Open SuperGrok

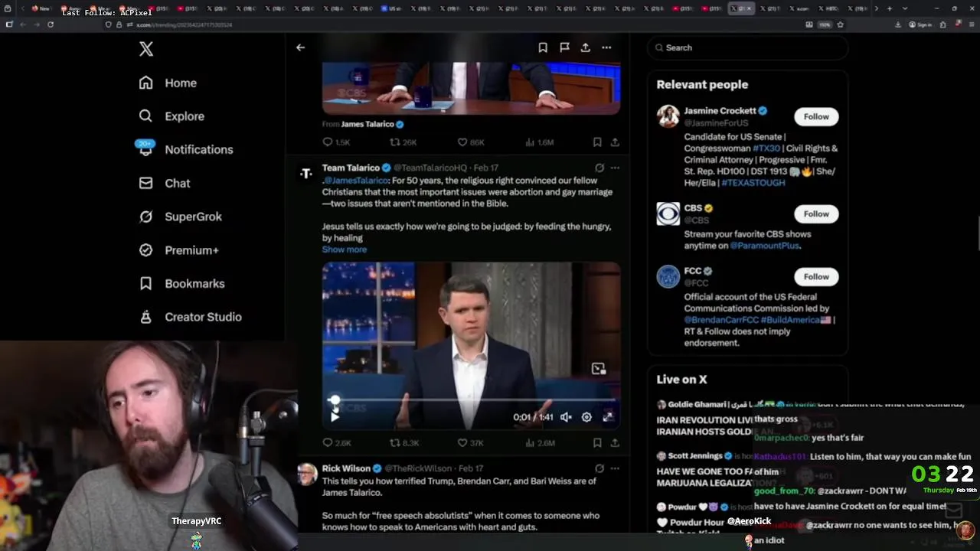(x=180, y=217)
